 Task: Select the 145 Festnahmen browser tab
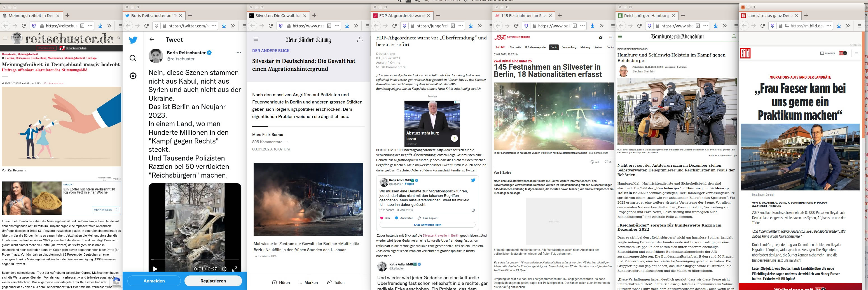tap(523, 15)
